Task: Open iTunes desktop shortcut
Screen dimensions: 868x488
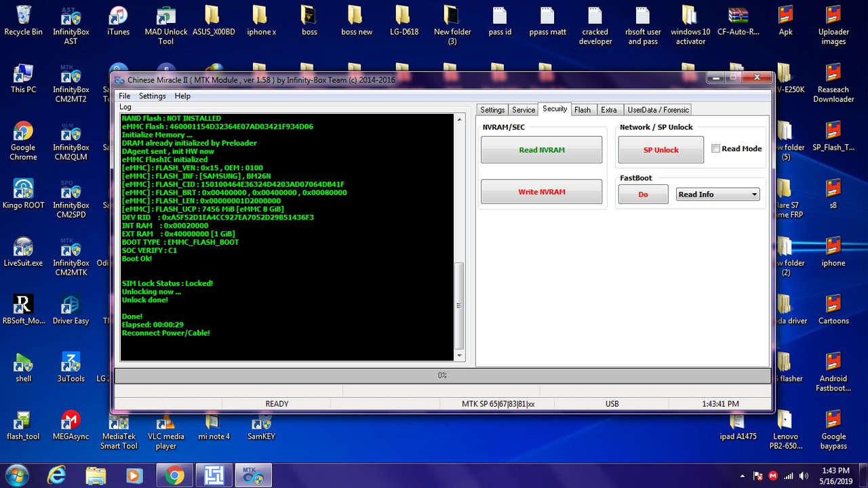Action: tap(118, 21)
